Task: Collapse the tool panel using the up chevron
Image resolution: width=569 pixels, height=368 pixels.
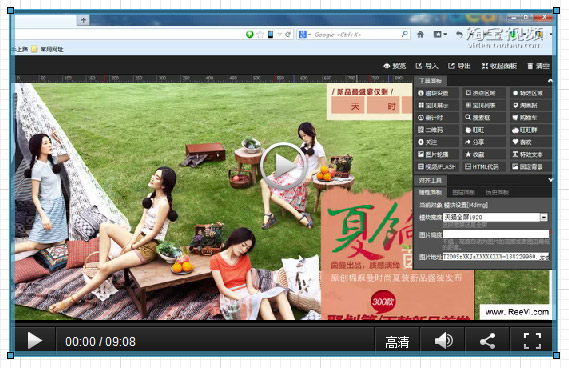Action: pyautogui.click(x=550, y=81)
